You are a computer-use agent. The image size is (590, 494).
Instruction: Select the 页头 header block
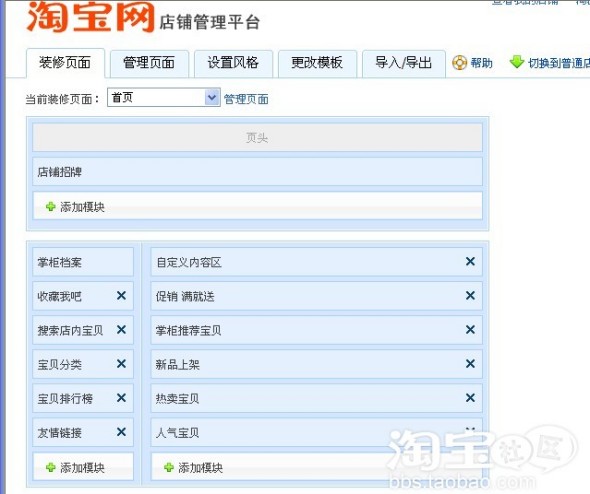tap(257, 137)
